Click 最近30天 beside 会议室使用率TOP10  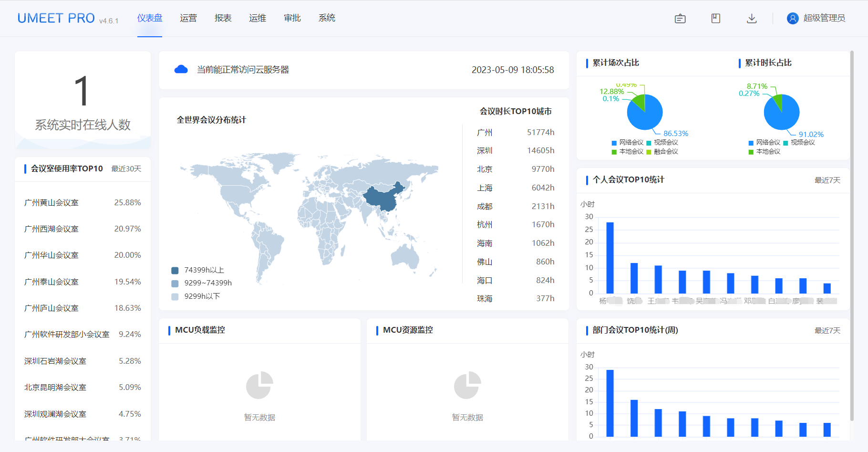click(x=126, y=169)
